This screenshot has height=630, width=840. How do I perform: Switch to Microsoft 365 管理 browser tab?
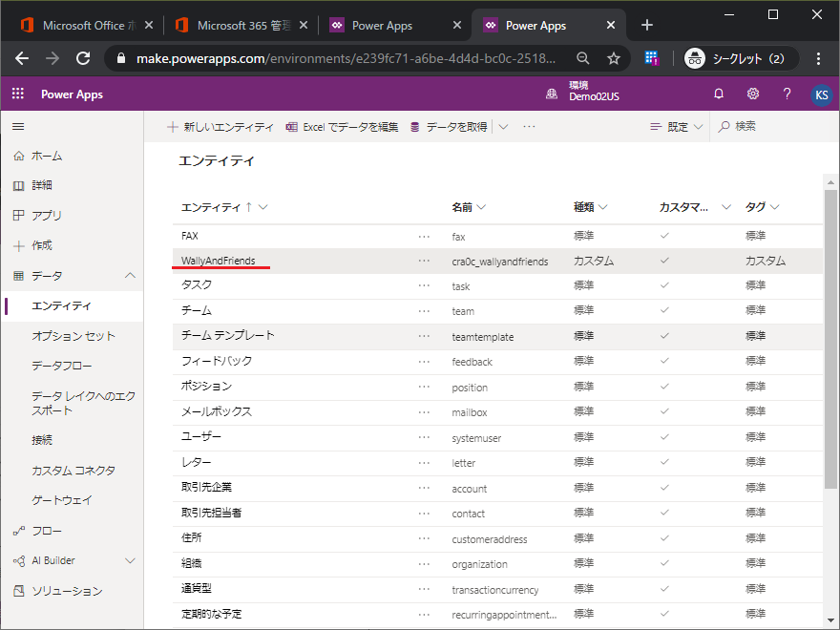click(x=241, y=25)
